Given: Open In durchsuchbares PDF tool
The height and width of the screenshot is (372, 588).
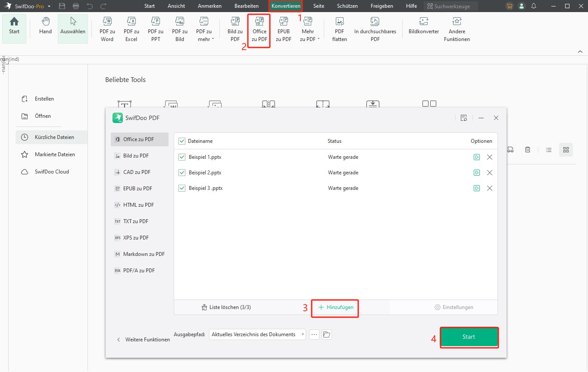Looking at the screenshot, I should 375,29.
